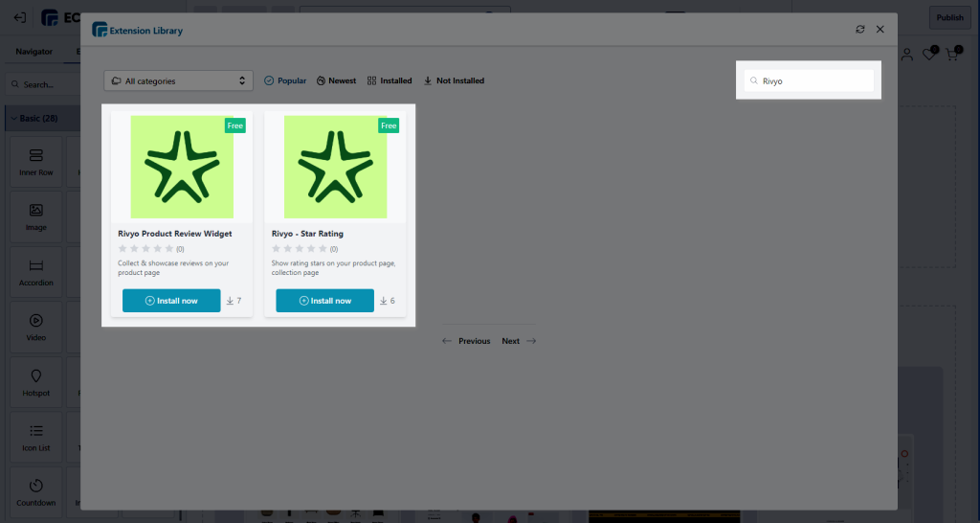The width and height of the screenshot is (980, 523).
Task: Click 'Show rating stars' description text
Action: pyautogui.click(x=333, y=268)
